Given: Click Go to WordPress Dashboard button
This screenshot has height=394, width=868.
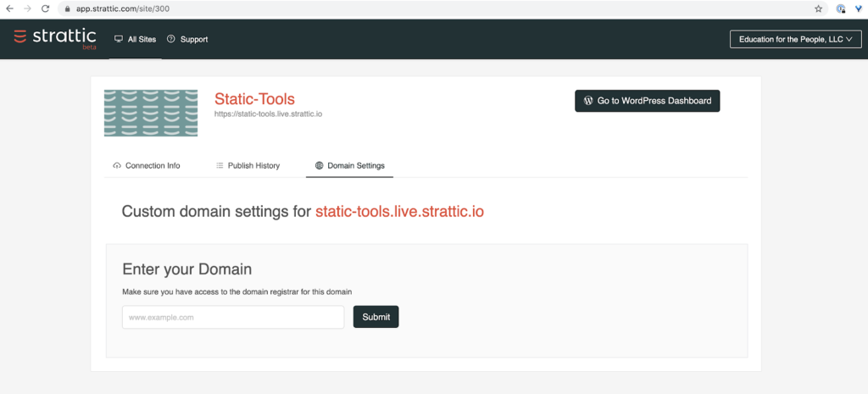Looking at the screenshot, I should [x=647, y=101].
